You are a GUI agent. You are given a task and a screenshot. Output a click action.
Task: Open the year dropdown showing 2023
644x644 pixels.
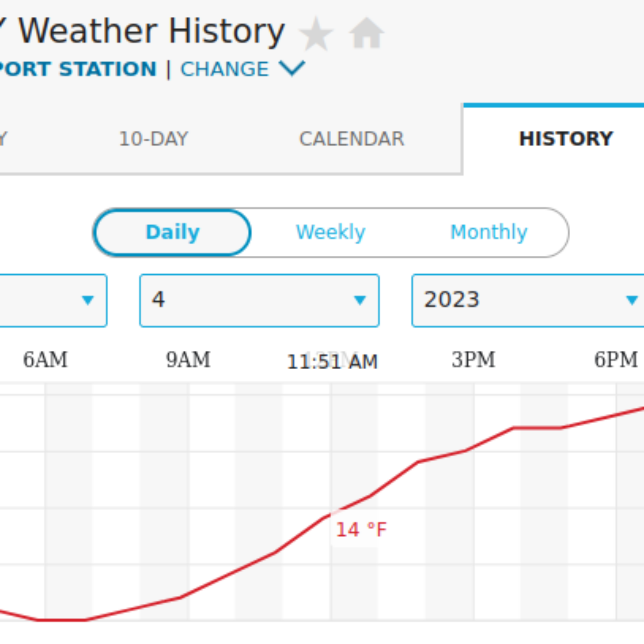[x=528, y=300]
